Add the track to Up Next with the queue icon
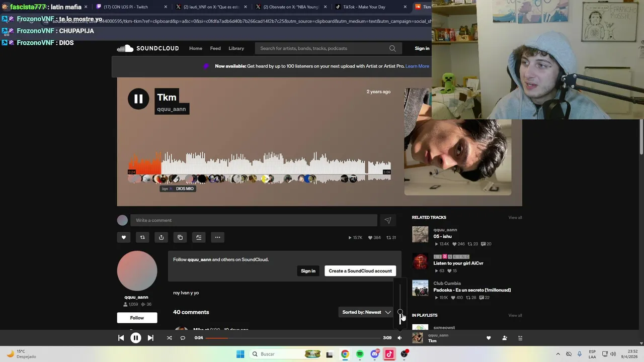 (199, 237)
